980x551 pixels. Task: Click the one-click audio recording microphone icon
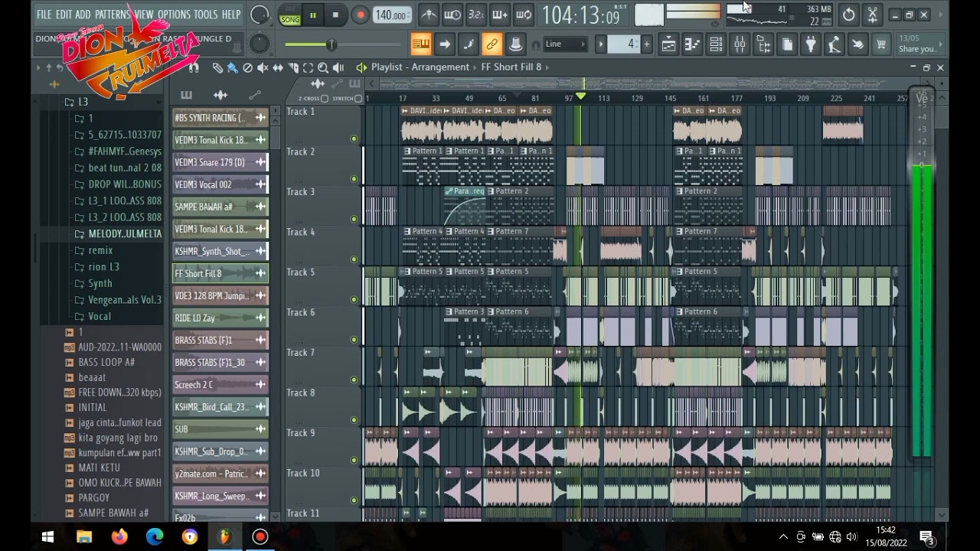(835, 44)
